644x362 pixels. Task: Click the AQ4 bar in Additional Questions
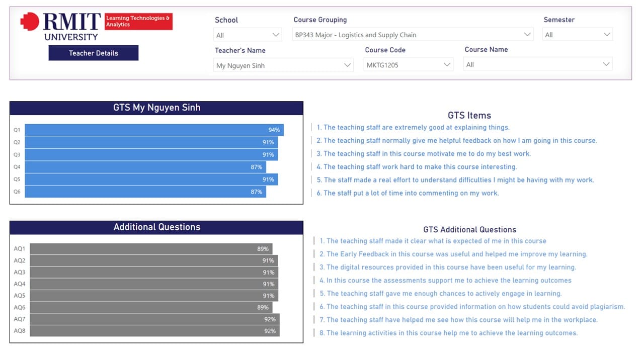click(153, 284)
